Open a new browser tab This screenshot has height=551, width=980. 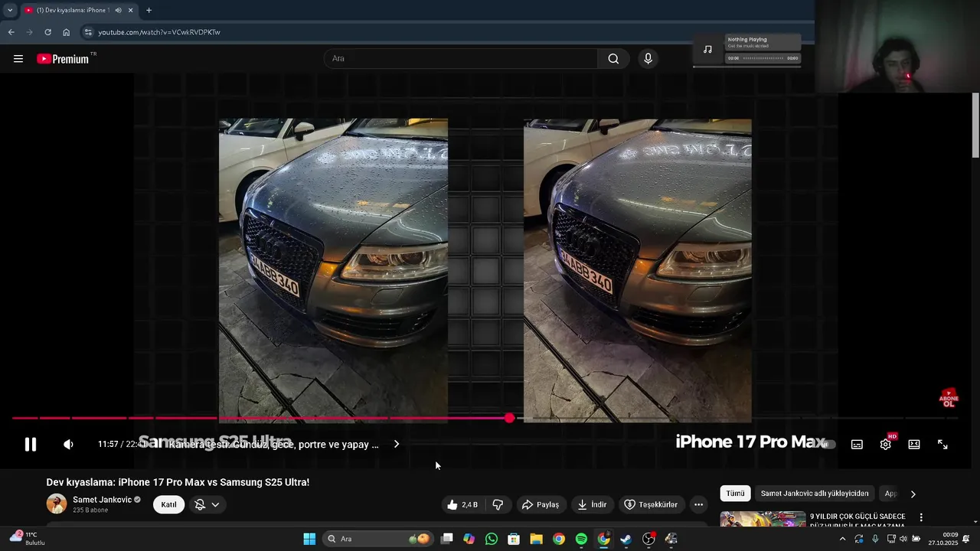point(149,10)
